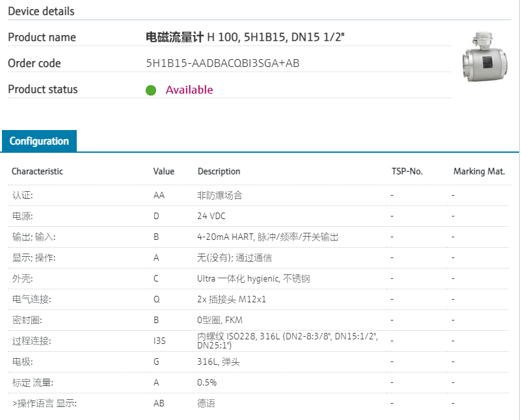Switch to the Configuration tab

[39, 141]
